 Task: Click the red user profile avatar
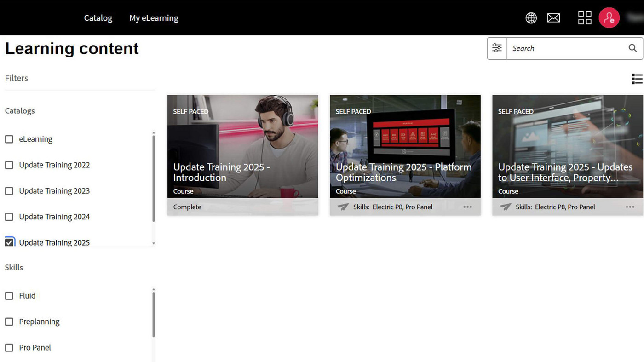coord(609,18)
